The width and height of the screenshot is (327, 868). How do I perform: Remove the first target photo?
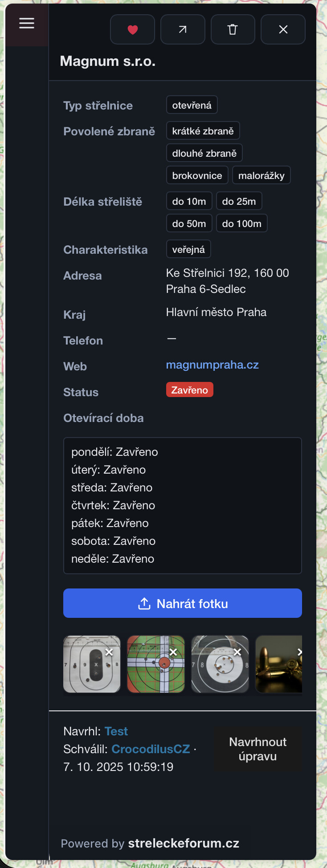pos(109,652)
